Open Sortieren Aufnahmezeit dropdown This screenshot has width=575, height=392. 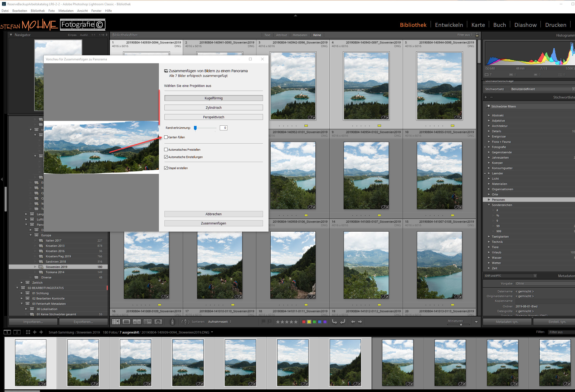[220, 322]
